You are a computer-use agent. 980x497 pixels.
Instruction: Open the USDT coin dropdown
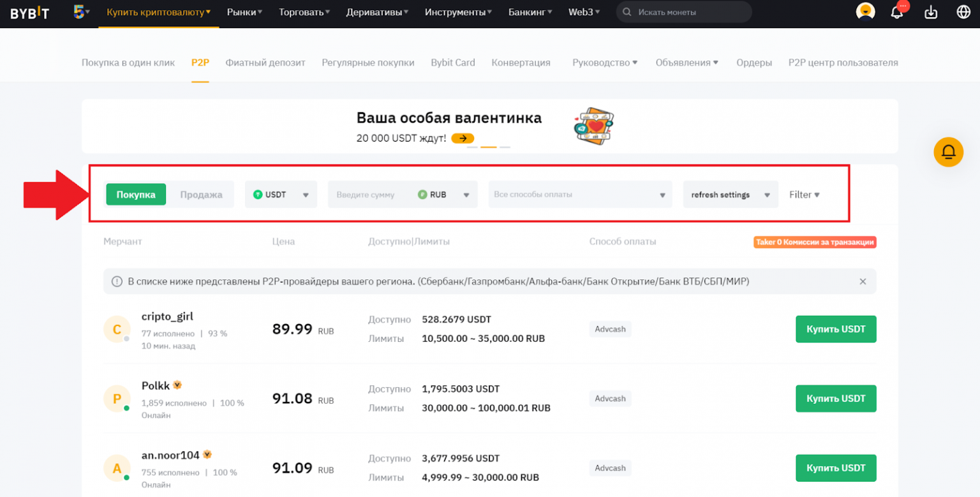point(281,195)
